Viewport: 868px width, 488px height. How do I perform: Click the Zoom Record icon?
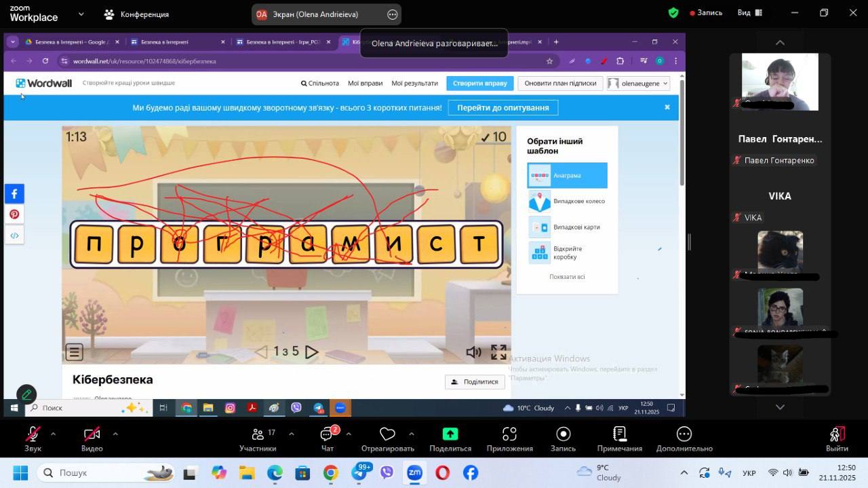(563, 434)
